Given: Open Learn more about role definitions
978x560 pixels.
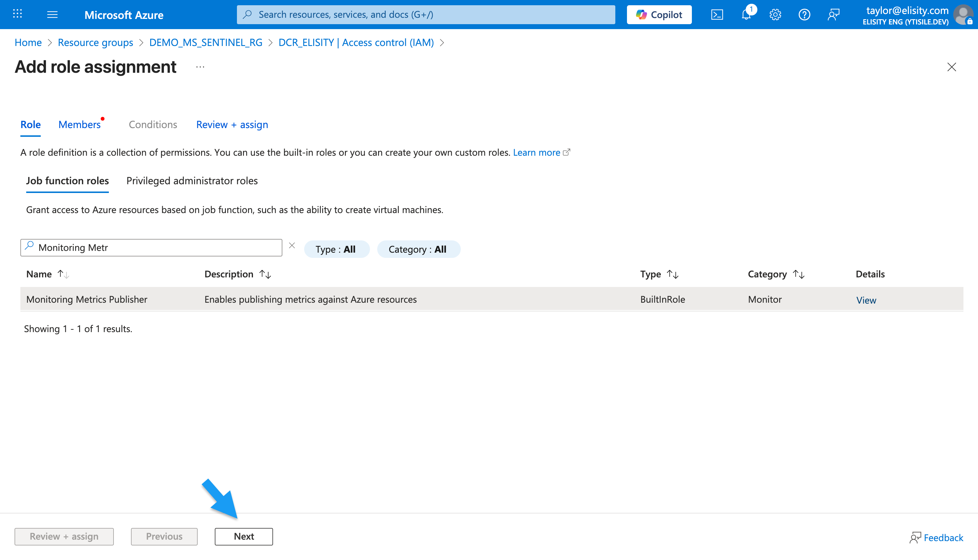Looking at the screenshot, I should 536,152.
